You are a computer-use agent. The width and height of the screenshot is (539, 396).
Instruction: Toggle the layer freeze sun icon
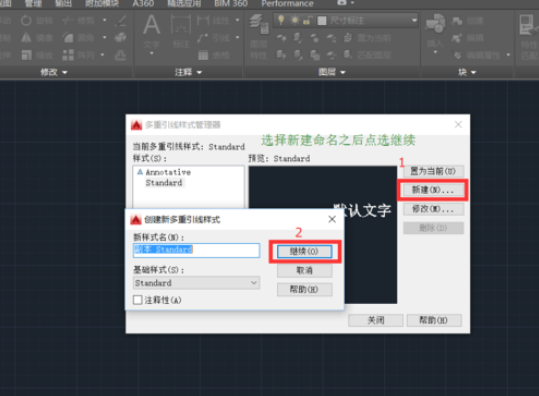(x=295, y=20)
